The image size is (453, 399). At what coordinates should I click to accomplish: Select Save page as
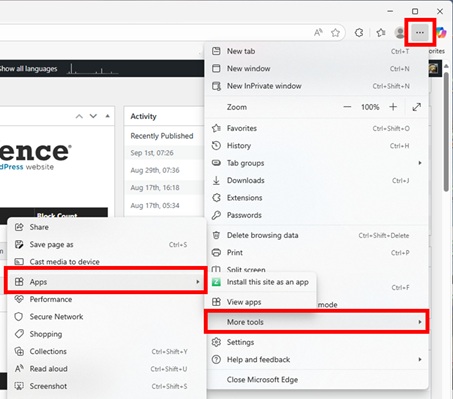106,244
